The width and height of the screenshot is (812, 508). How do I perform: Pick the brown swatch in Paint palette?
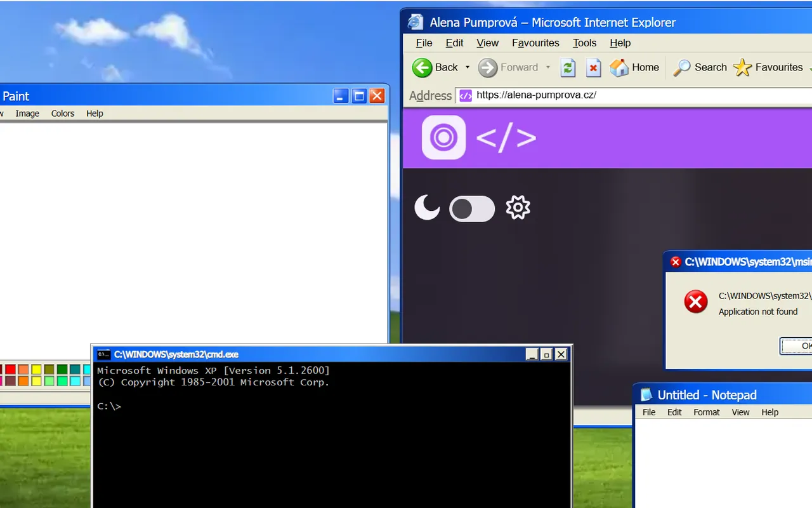click(x=10, y=381)
